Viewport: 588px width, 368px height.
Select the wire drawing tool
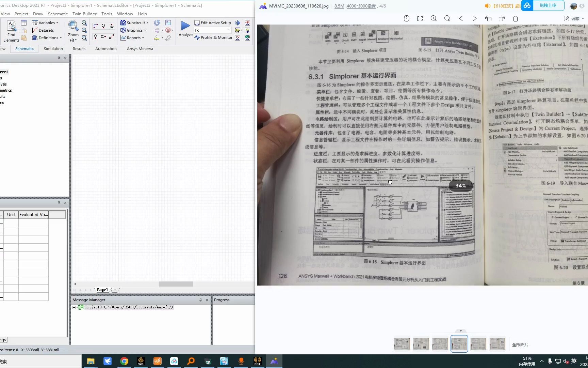click(x=95, y=26)
